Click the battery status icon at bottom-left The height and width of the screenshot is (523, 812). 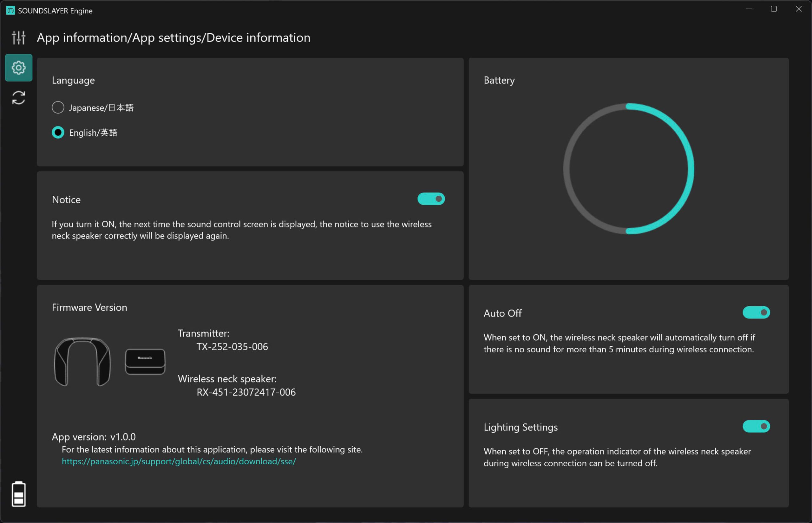[18, 494]
